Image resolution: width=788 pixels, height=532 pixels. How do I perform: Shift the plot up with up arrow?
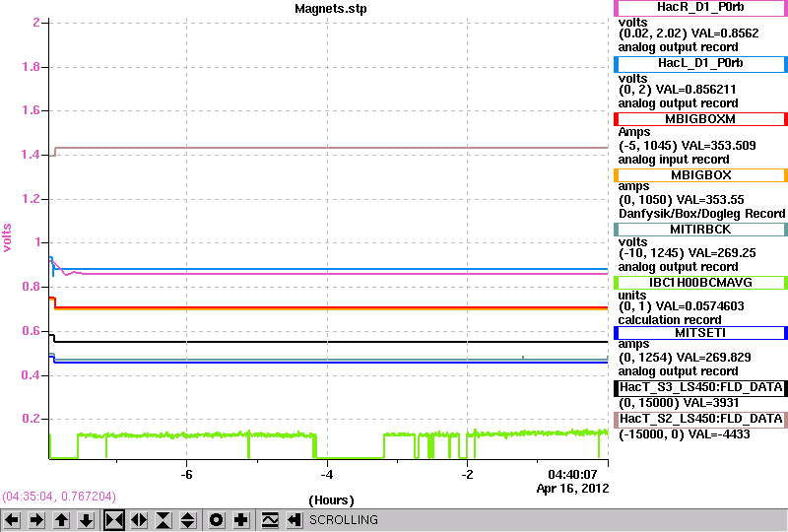tap(62, 520)
